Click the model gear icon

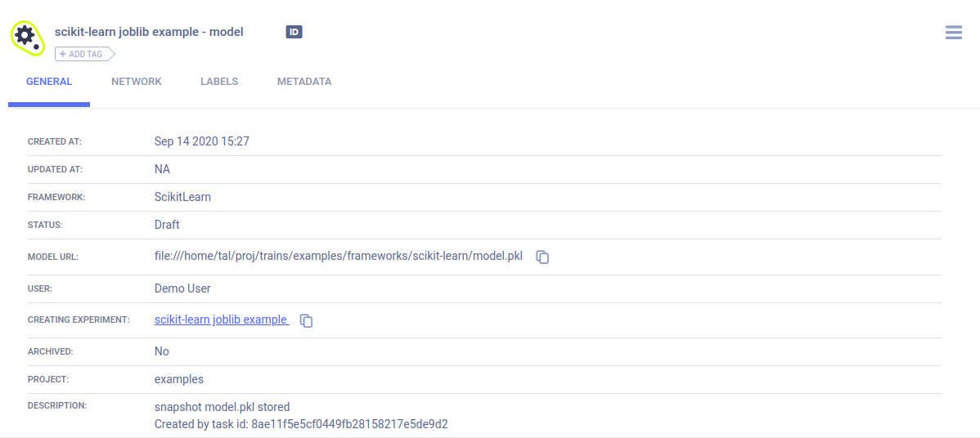click(x=25, y=36)
